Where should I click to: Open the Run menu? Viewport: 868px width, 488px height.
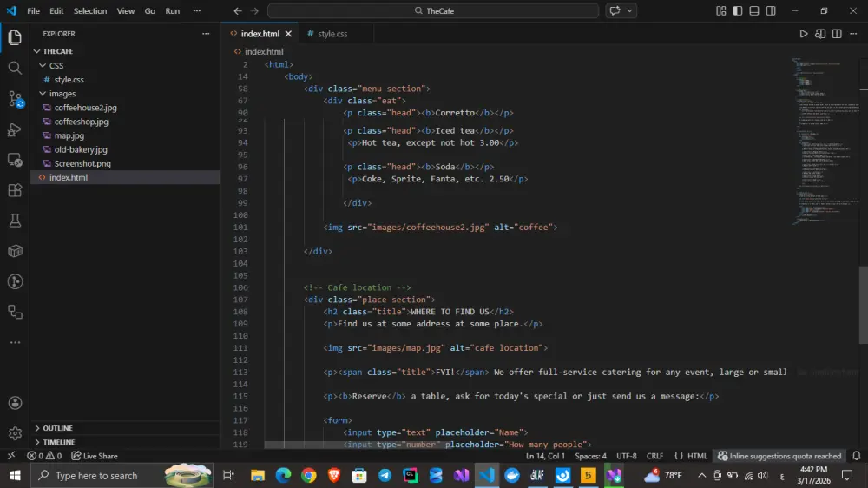pos(172,11)
